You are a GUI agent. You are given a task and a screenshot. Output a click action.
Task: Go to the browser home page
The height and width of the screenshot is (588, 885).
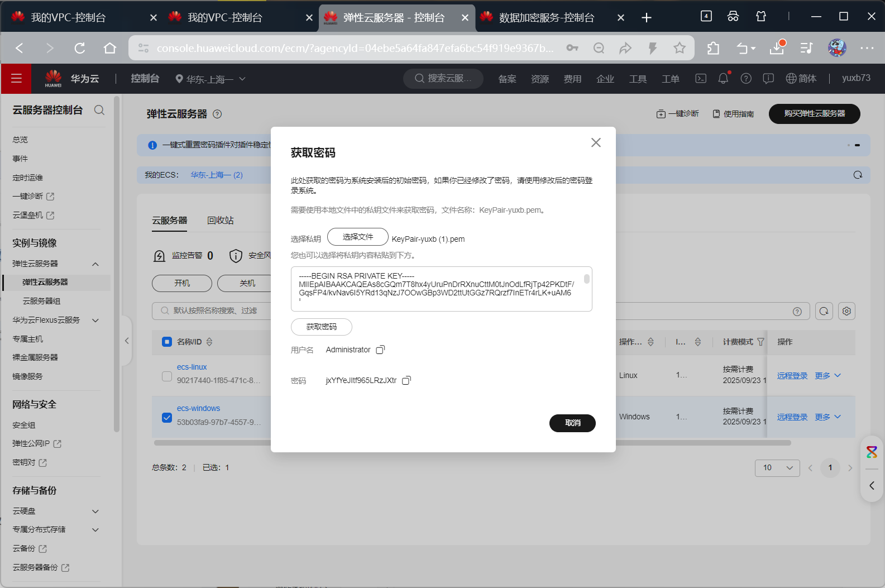(110, 48)
